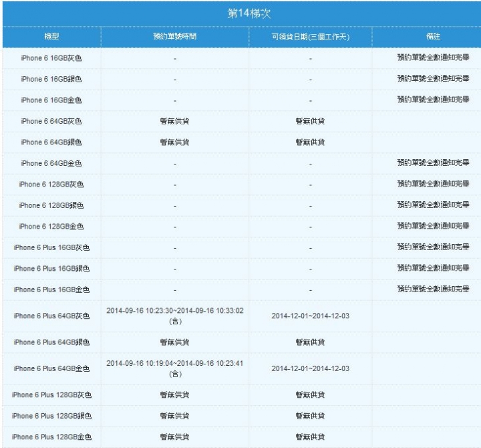The width and height of the screenshot is (481, 448).
Task: Click 預約單號全數通知完畢 for iPhone 6 Plus 16GB銀色
Action: (433, 267)
